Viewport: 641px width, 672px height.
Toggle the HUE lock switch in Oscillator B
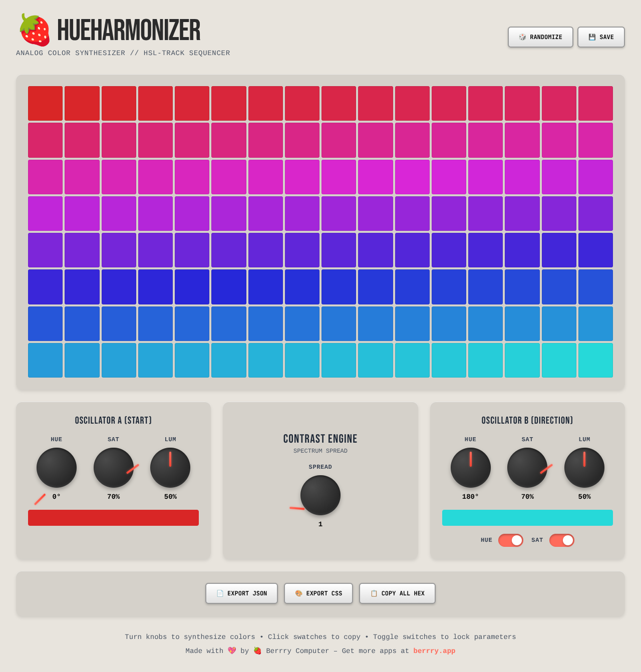[510, 540]
